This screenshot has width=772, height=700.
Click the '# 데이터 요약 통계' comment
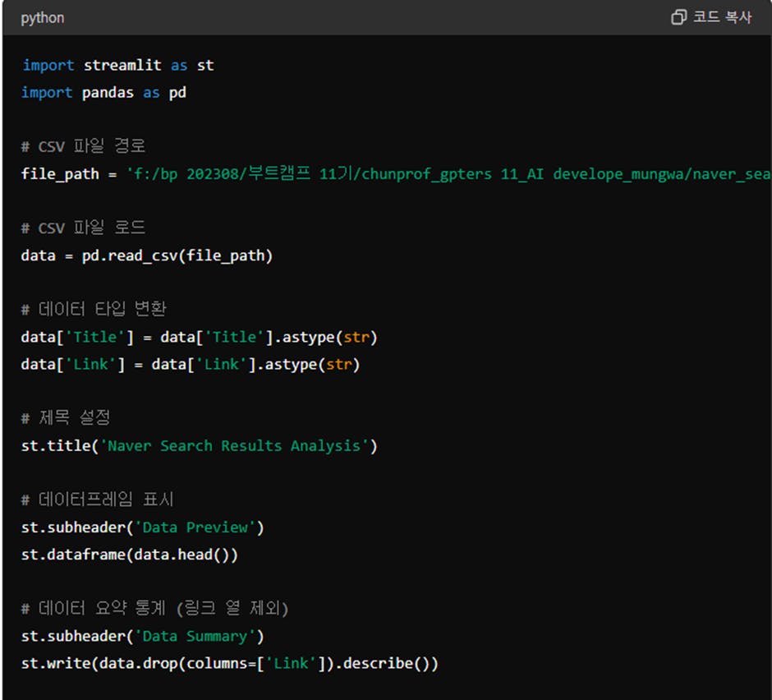click(154, 608)
